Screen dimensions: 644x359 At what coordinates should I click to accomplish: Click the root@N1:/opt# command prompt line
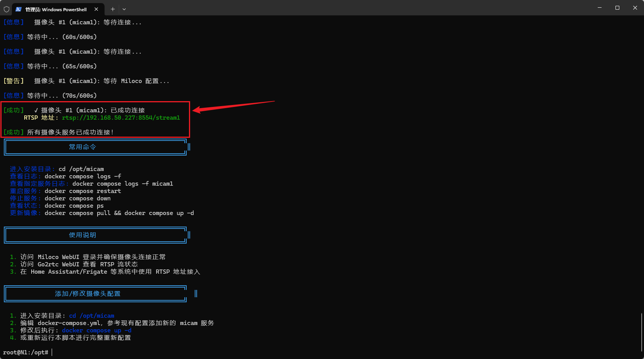(26, 352)
